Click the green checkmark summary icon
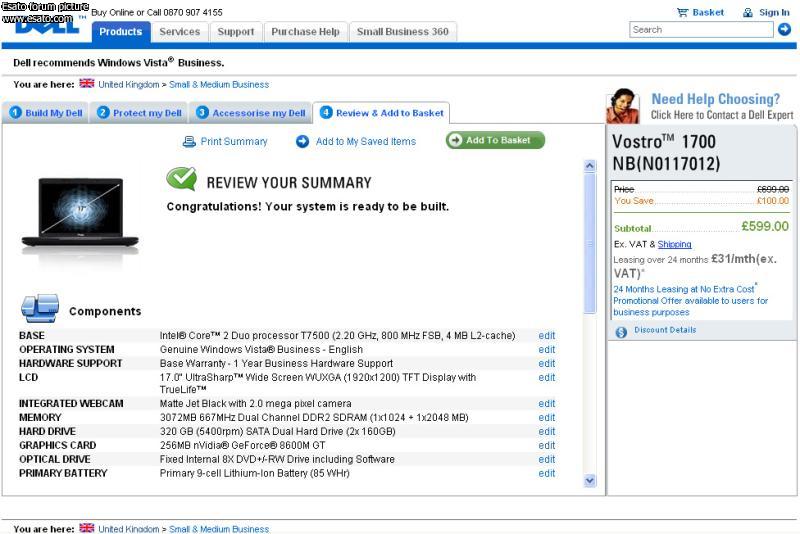 coord(182,179)
